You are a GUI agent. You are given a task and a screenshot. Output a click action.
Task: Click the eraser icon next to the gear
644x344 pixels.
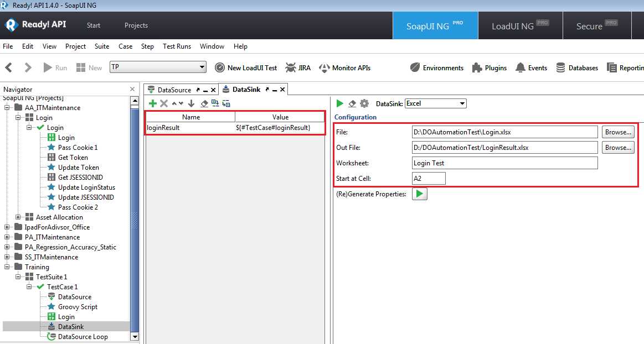pyautogui.click(x=352, y=103)
